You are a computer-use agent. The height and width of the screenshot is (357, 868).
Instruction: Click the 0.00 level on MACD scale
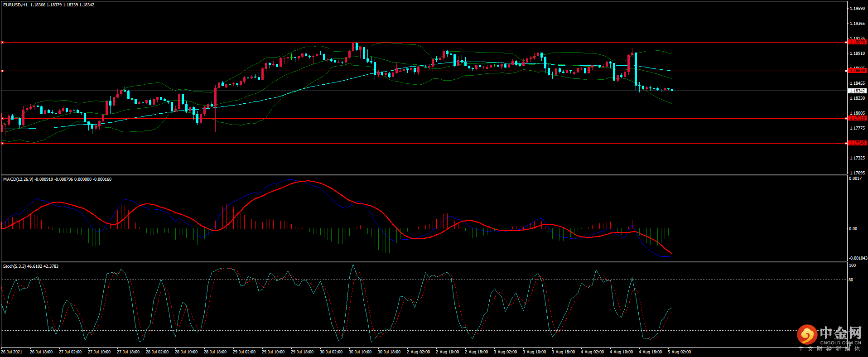click(x=853, y=229)
